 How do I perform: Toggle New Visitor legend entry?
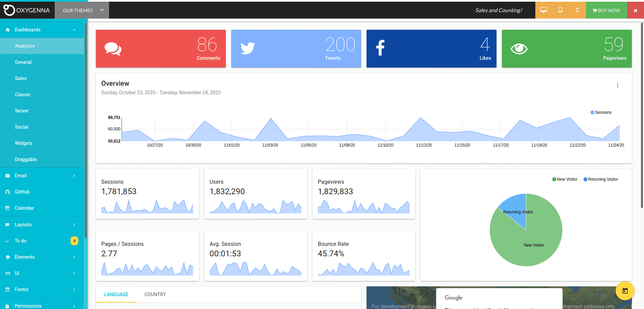[x=565, y=179]
